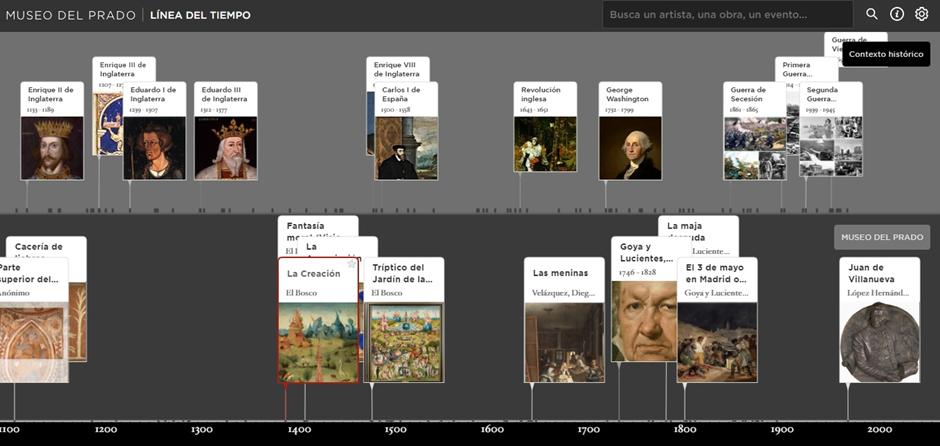The height and width of the screenshot is (446, 940).
Task: Jump to year 1600 on the timeline
Action: 492,430
